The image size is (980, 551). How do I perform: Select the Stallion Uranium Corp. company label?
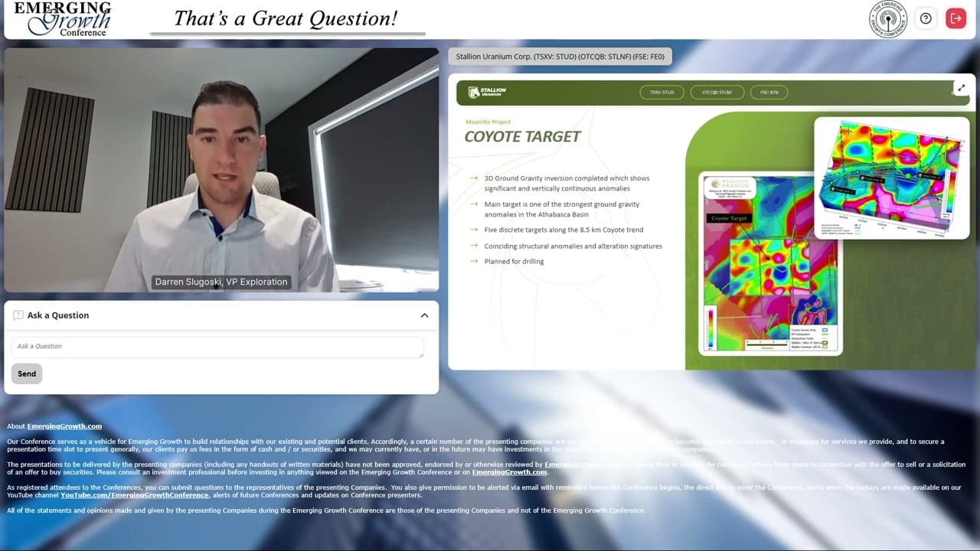560,57
